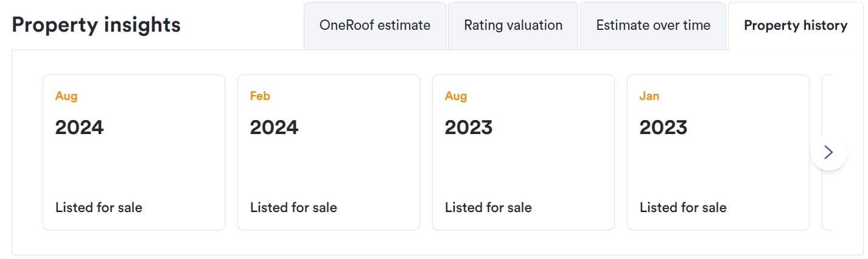Show next property history entries with arrow

click(x=828, y=152)
